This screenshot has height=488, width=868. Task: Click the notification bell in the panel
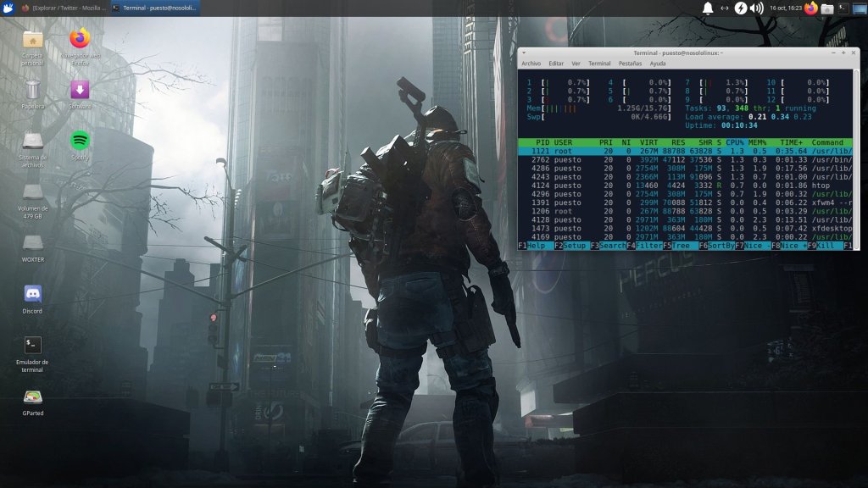point(708,8)
